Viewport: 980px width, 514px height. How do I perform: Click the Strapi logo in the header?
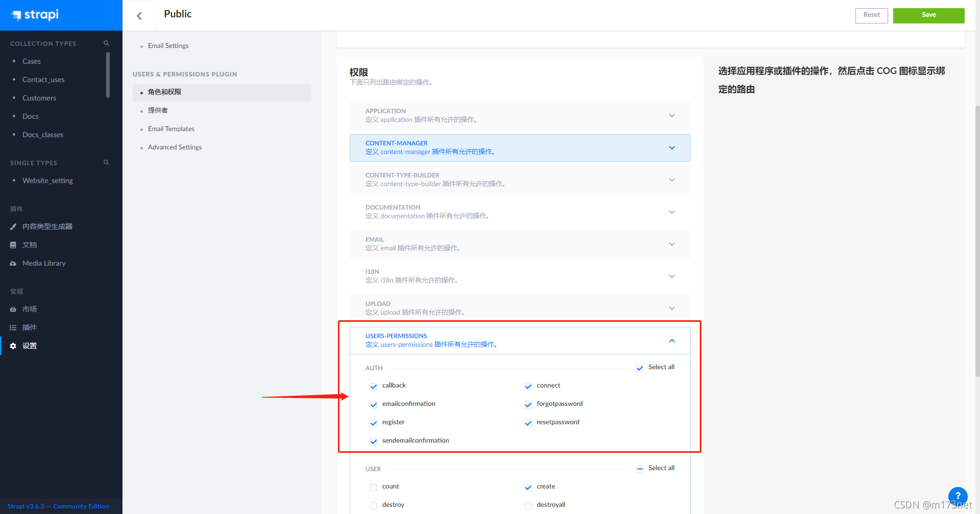35,15
